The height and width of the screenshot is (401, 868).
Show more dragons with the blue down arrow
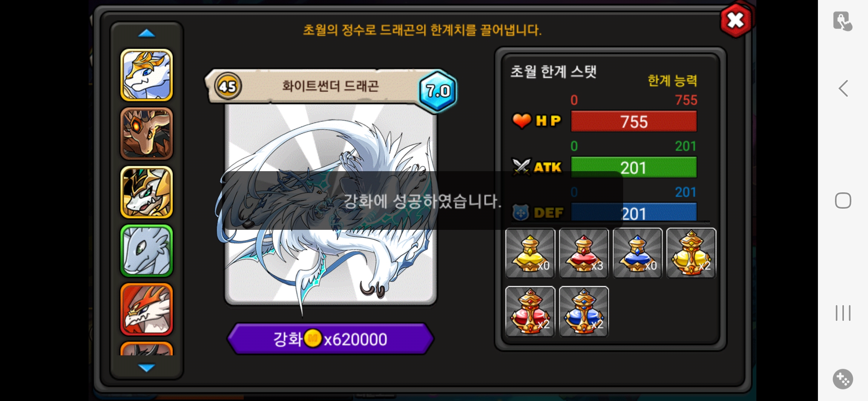pyautogui.click(x=147, y=368)
